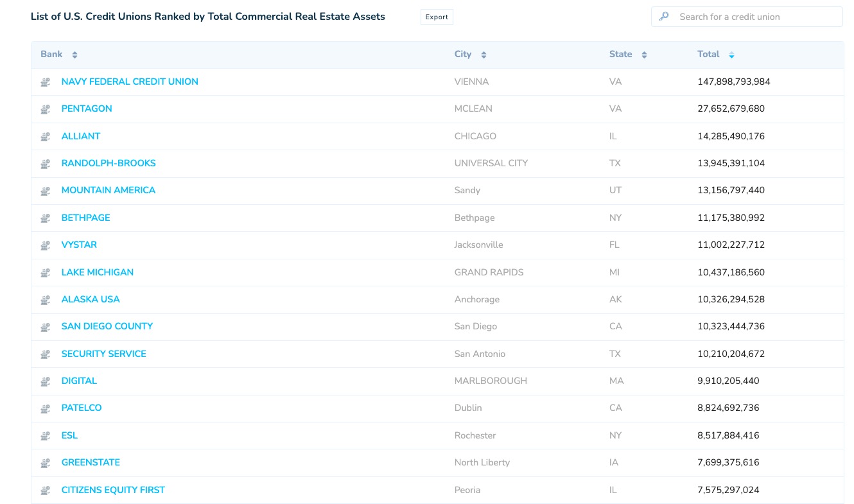Screen dimensions: 854x504
Task: Open the Bethpage credit union link
Action: click(x=86, y=218)
